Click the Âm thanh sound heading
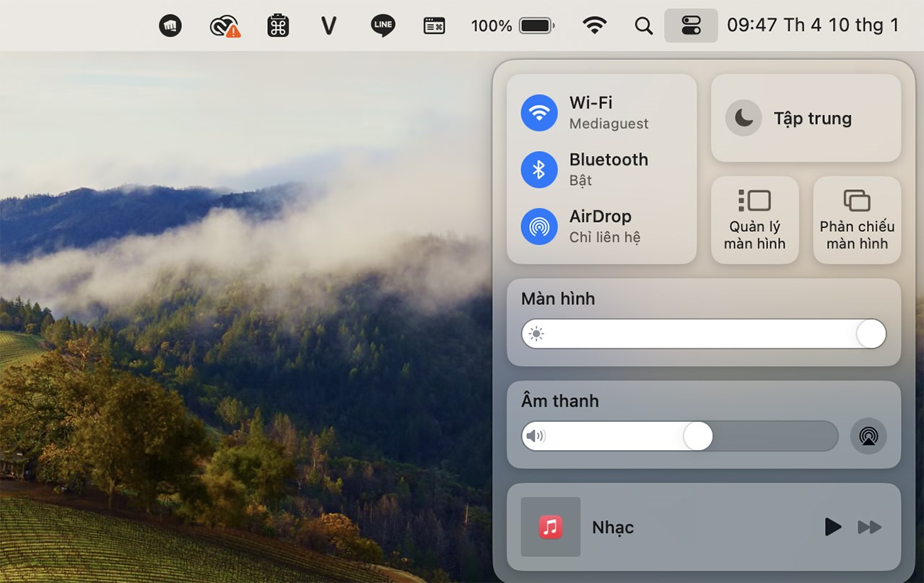This screenshot has height=583, width=924. coord(560,400)
